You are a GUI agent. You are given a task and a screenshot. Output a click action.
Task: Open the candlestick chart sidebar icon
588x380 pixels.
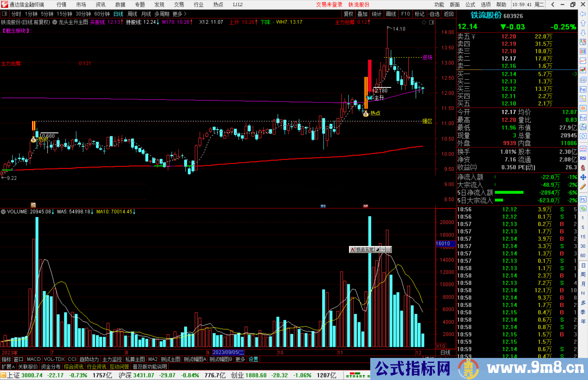tap(583, 70)
